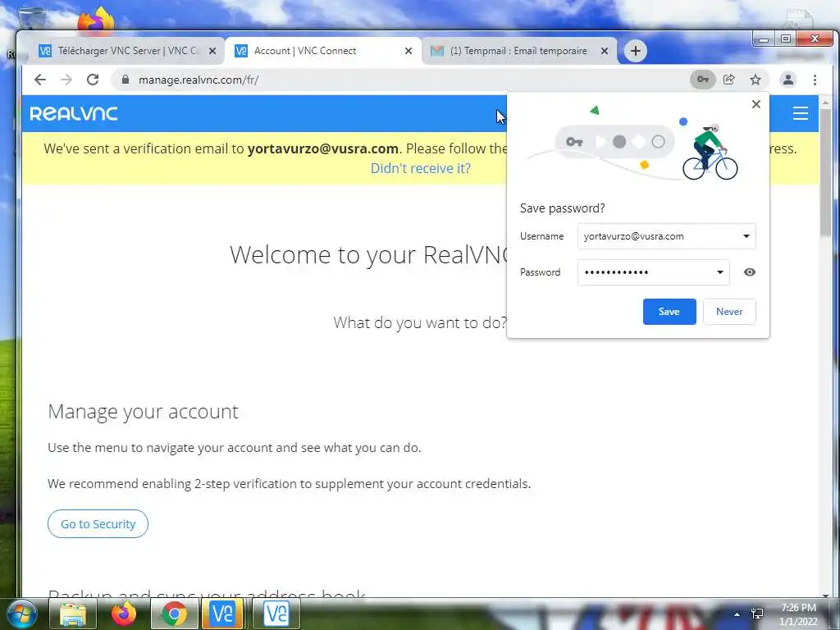Go back using browser back arrow

(x=40, y=80)
